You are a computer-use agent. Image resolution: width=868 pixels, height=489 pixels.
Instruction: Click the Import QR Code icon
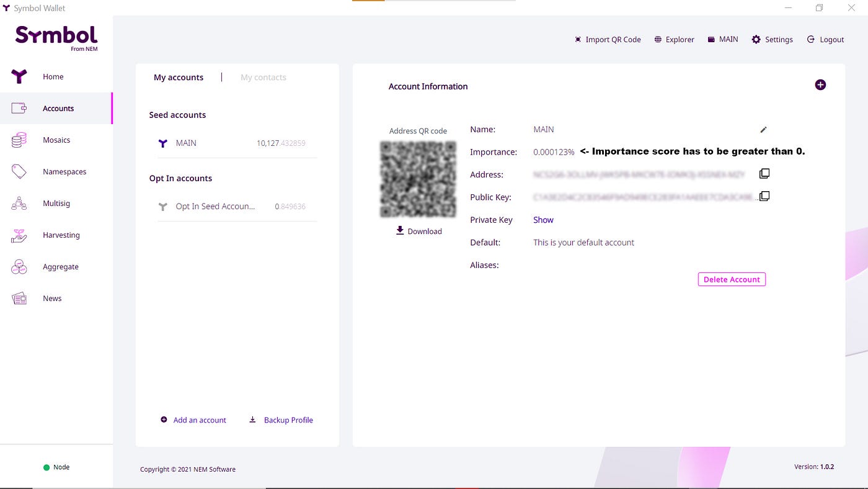coord(578,39)
